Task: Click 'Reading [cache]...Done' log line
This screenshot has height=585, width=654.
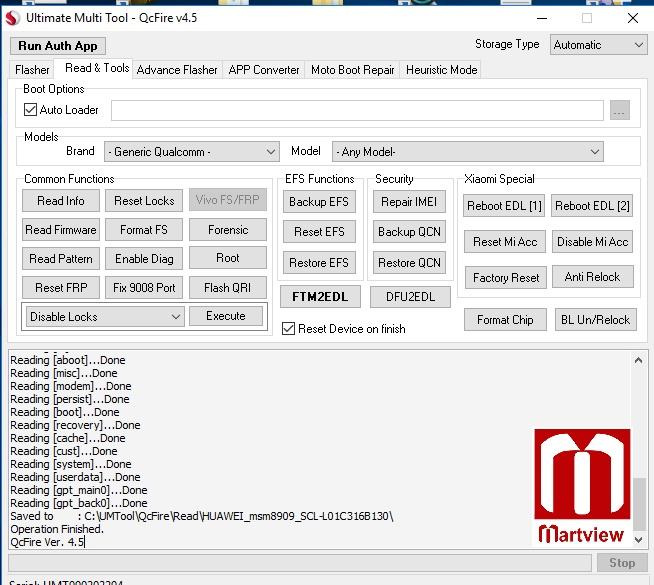Action: (68, 438)
